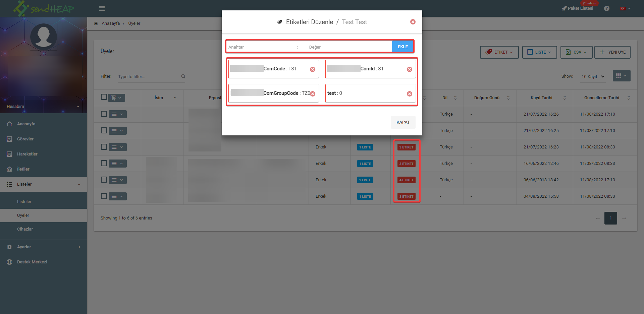
Task: Open row actions menu for 04/08/2022 15:58
Action: 117,196
